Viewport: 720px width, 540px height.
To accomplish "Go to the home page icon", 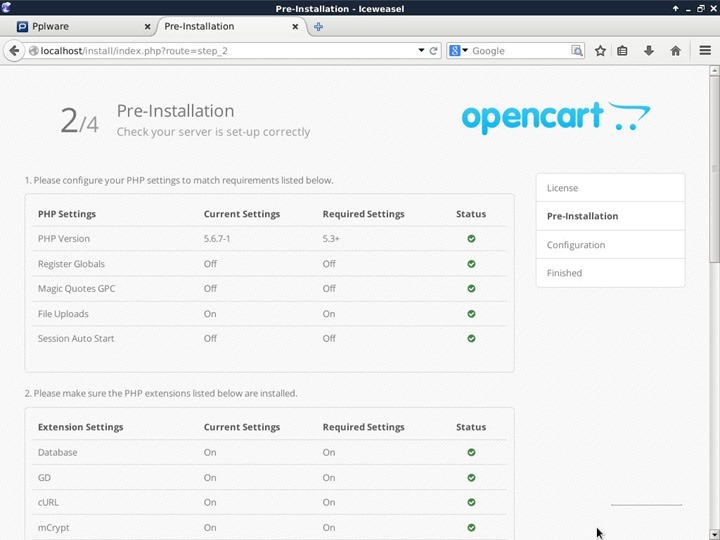I will tap(675, 51).
